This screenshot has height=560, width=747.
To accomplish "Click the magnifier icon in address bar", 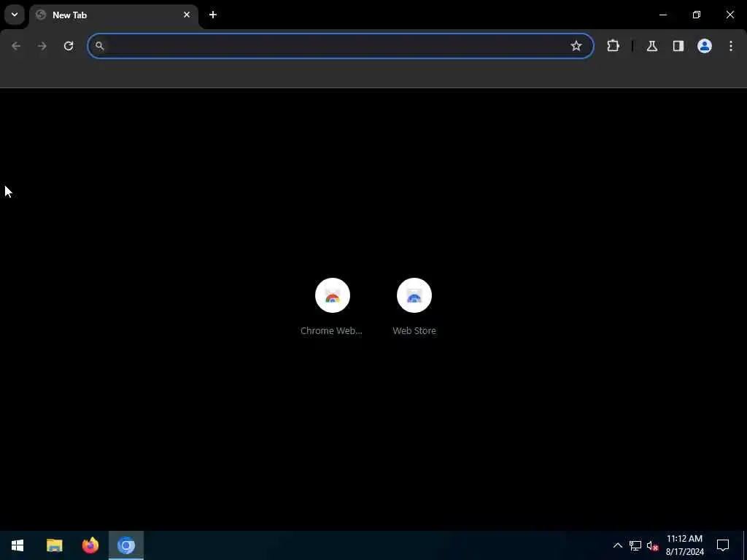I will [x=99, y=46].
